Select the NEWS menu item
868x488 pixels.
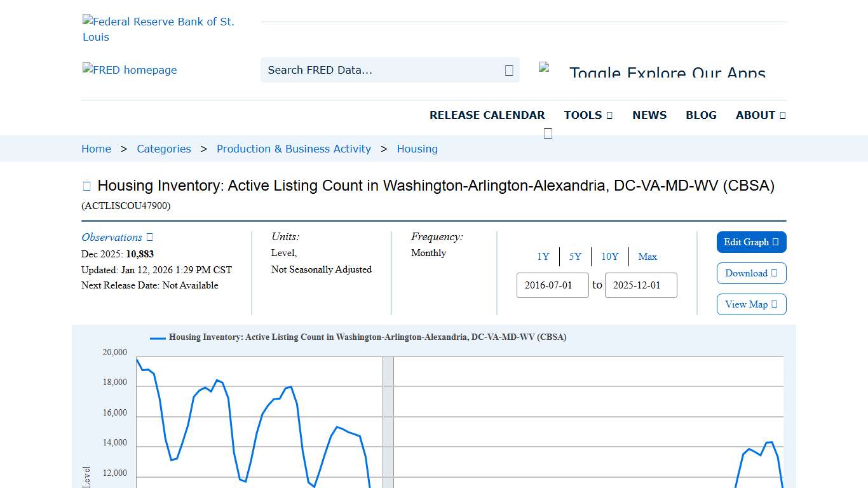click(x=649, y=115)
